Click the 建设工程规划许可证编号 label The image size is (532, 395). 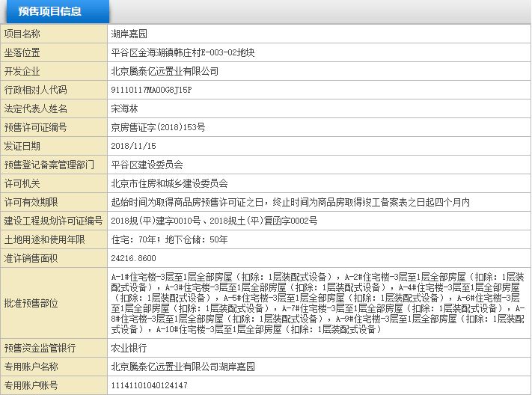click(54, 221)
